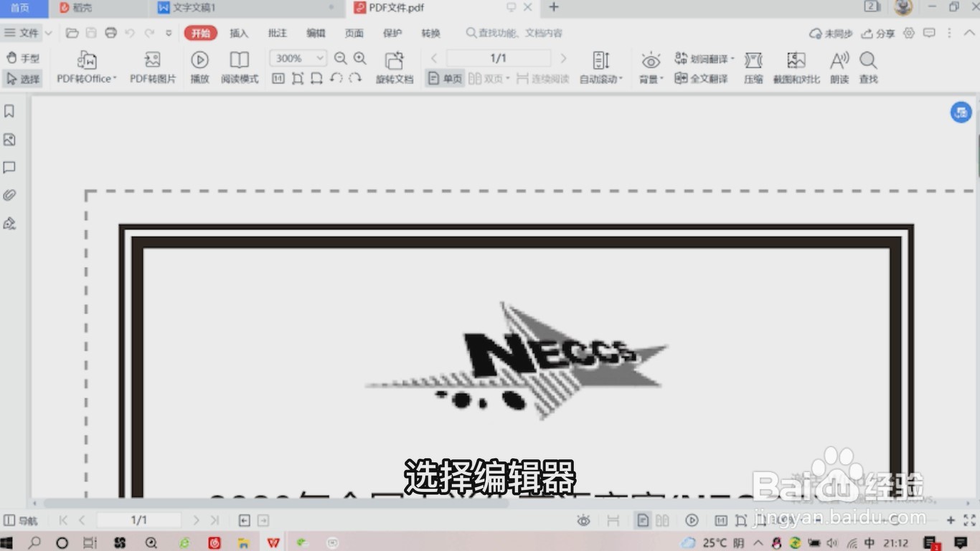The width and height of the screenshot is (980, 551).
Task: Click the 朗读 read aloud tool
Action: [839, 67]
